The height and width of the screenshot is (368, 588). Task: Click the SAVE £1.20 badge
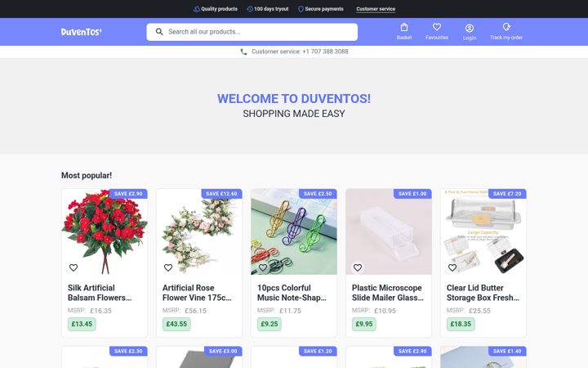point(318,351)
